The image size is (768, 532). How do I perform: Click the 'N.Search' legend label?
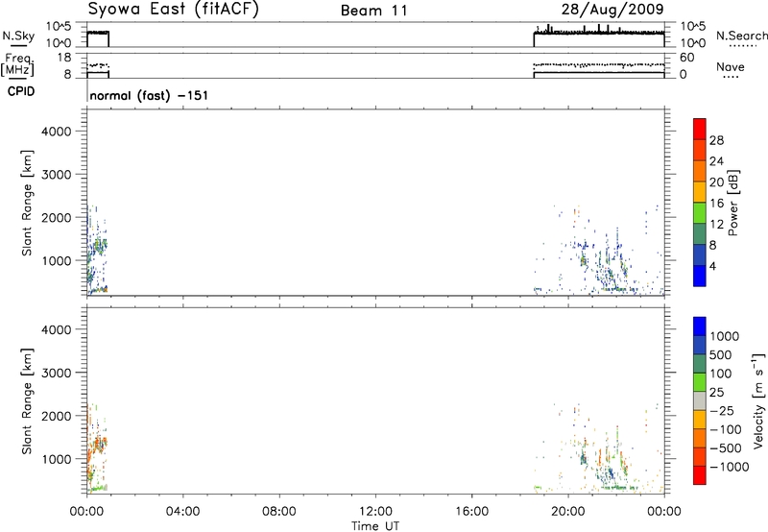pyautogui.click(x=741, y=36)
